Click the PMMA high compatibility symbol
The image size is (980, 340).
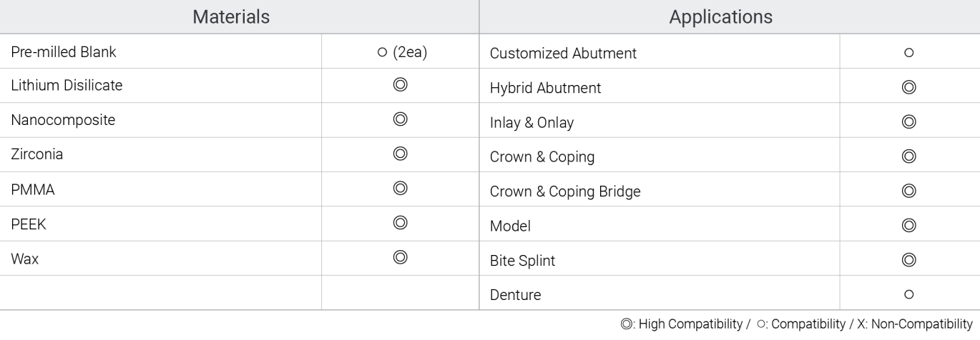click(x=401, y=189)
